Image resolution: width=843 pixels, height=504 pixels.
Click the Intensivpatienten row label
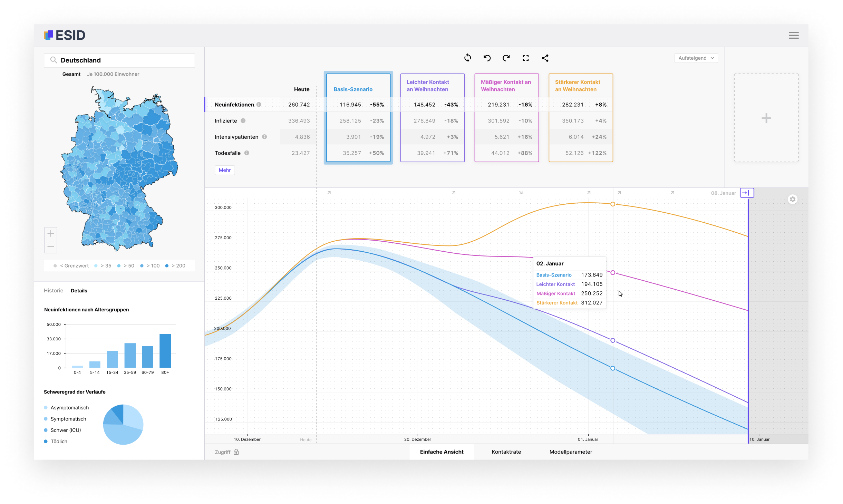[x=236, y=137]
